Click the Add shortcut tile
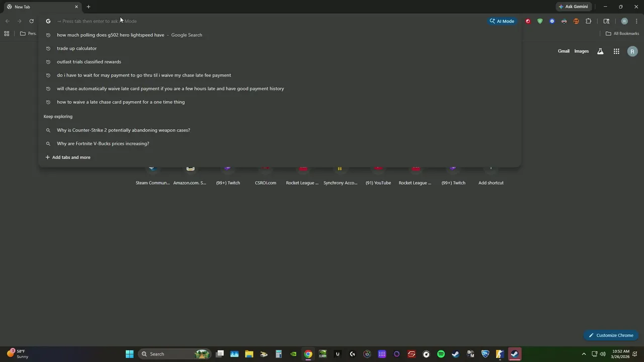The image size is (644, 362). click(491, 175)
